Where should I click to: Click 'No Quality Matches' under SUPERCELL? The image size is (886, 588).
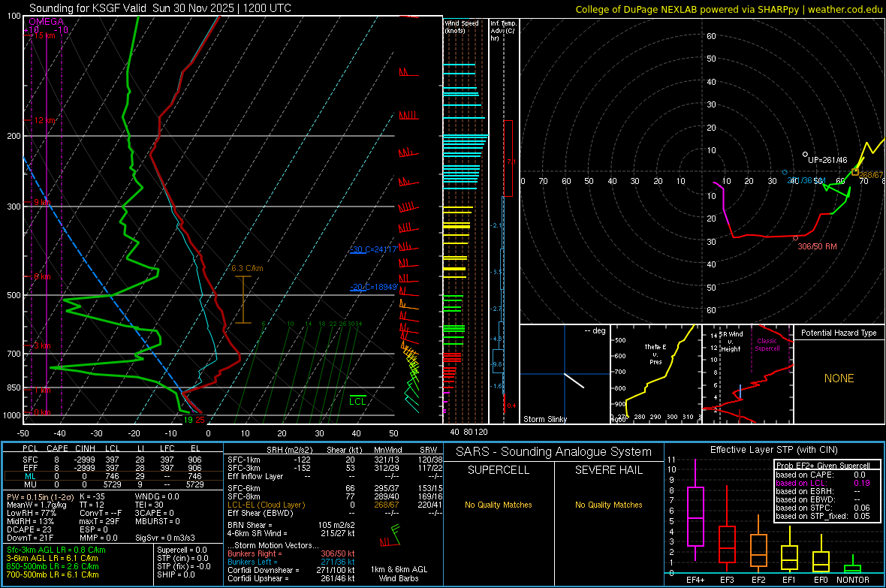(499, 505)
